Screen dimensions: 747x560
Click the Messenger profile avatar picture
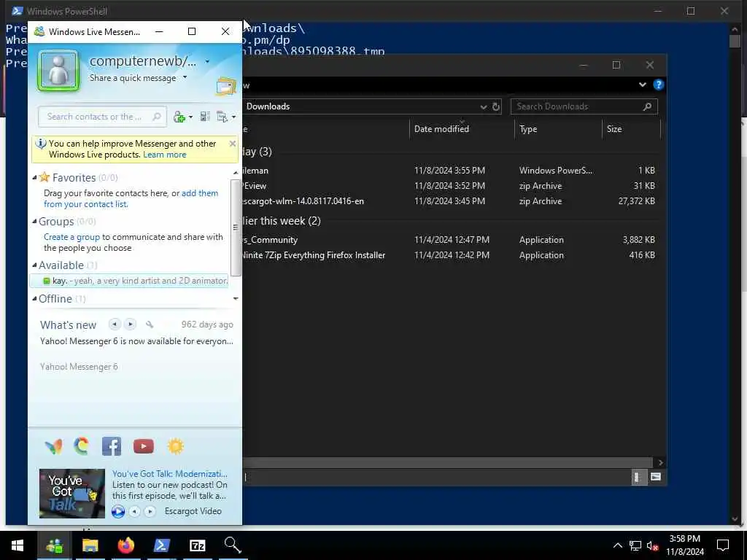[x=58, y=71]
